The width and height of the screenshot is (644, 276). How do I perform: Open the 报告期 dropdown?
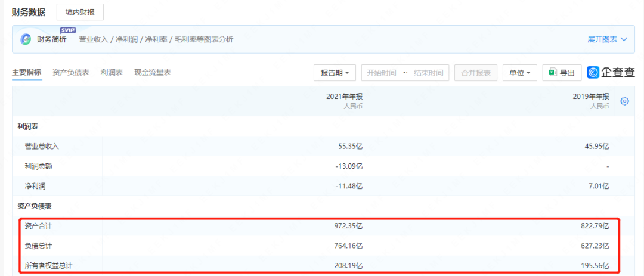click(x=335, y=73)
